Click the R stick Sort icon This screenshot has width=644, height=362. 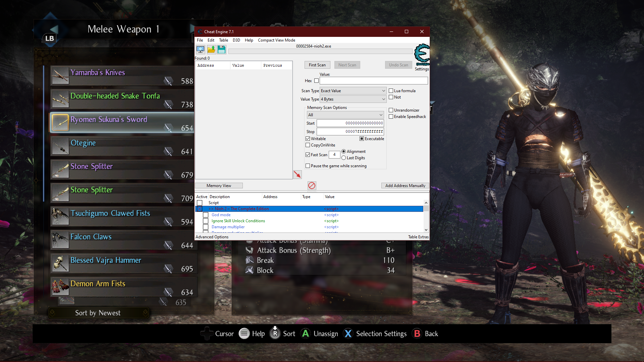coord(275,333)
